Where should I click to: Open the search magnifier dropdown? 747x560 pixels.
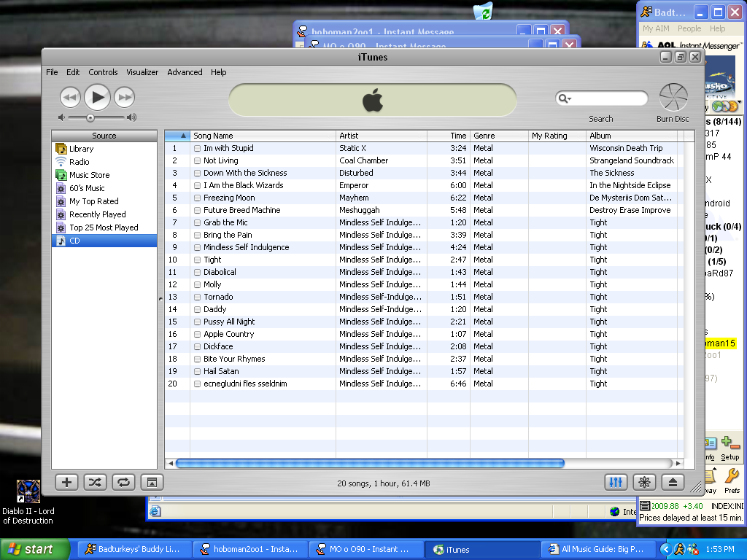[565, 98]
